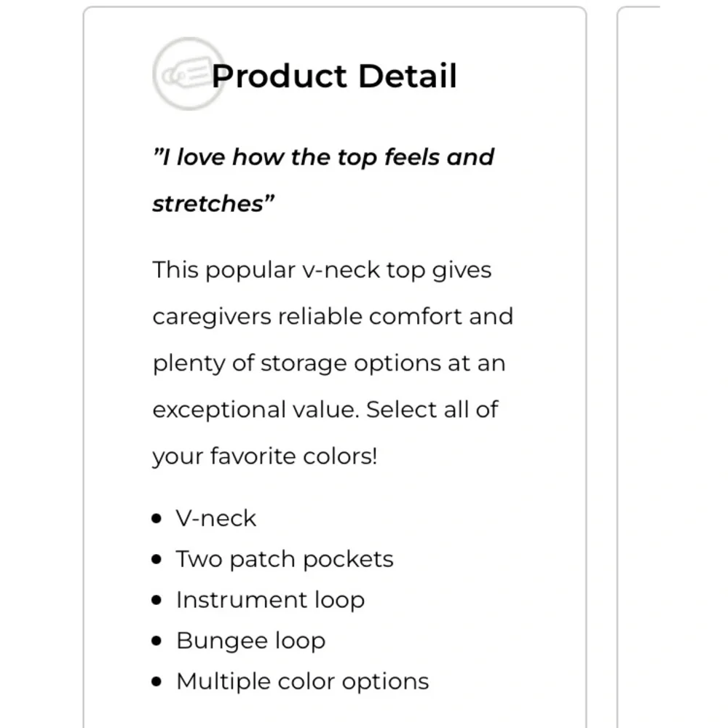Click the word "stretches" in the quote
This screenshot has height=728, width=728.
click(207, 204)
